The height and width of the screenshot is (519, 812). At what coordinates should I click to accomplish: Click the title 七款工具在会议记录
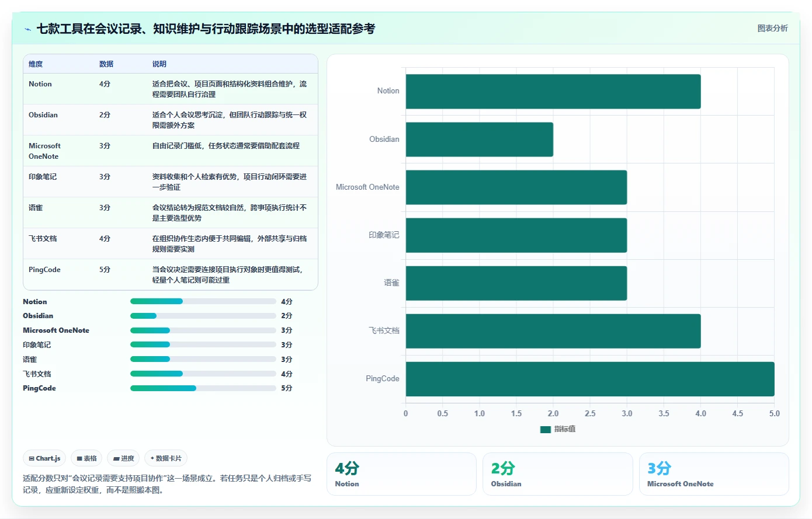click(206, 29)
